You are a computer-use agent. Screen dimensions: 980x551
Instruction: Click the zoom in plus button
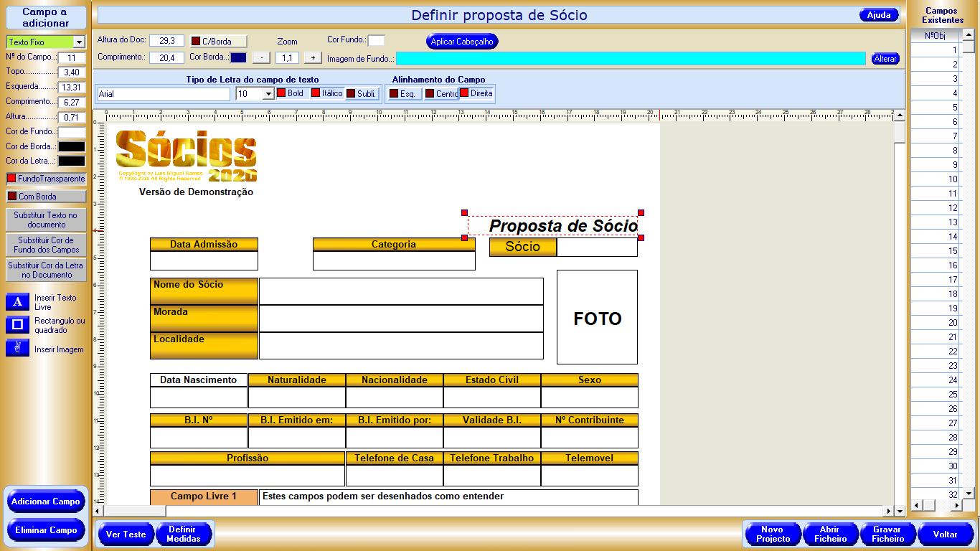pos(312,57)
